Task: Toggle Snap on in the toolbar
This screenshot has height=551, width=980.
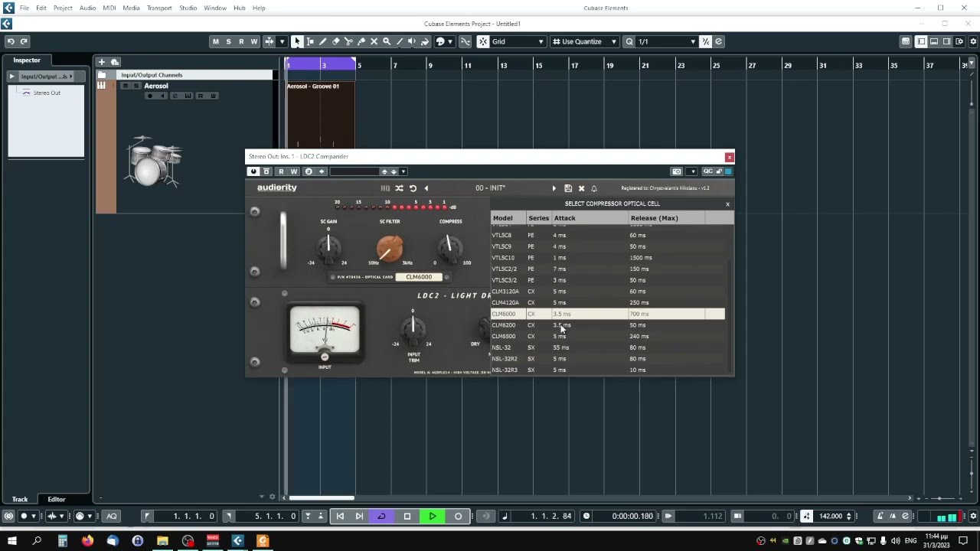Action: [483, 41]
